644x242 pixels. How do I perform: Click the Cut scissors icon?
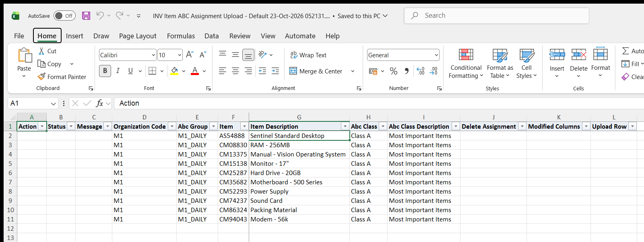(41, 51)
